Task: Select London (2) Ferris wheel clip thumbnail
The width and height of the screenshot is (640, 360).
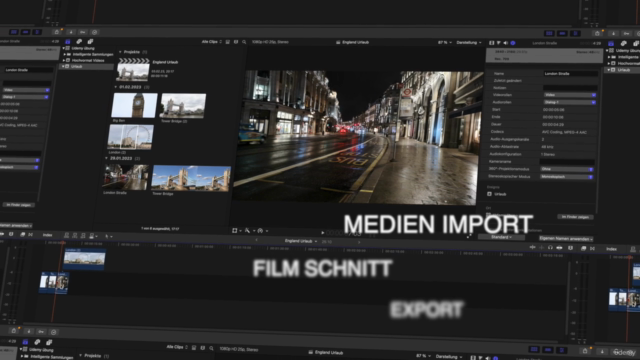Action: pos(131,137)
